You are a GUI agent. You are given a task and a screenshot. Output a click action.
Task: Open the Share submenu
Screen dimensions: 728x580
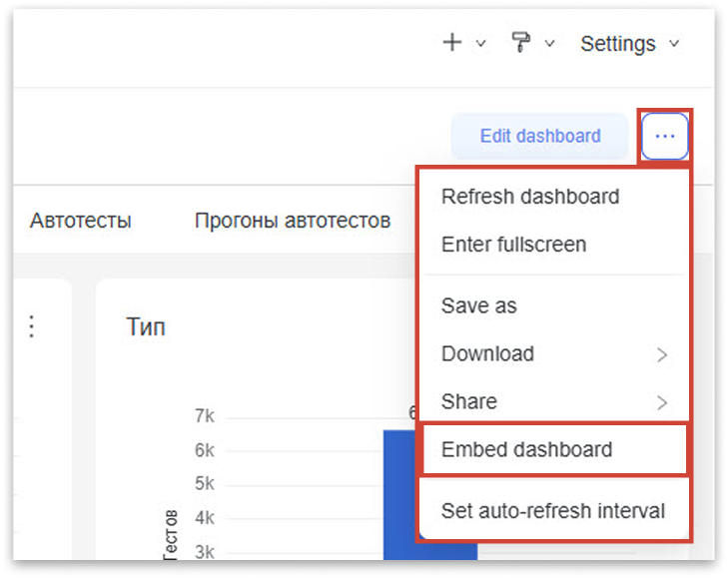553,401
